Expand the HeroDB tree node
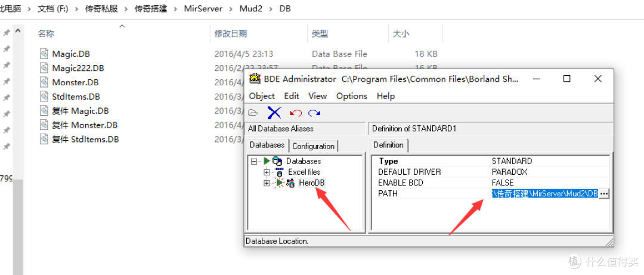The width and height of the screenshot is (644, 275). [266, 183]
